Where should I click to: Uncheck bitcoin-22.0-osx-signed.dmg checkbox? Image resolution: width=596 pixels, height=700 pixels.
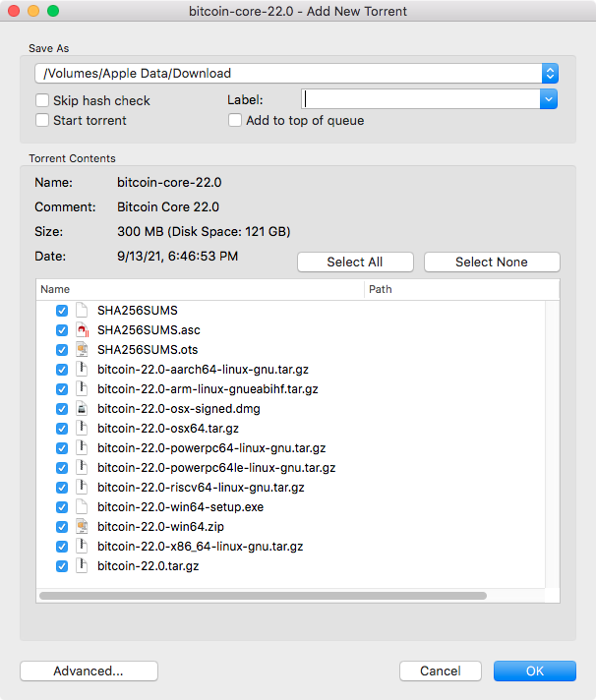coord(62,409)
